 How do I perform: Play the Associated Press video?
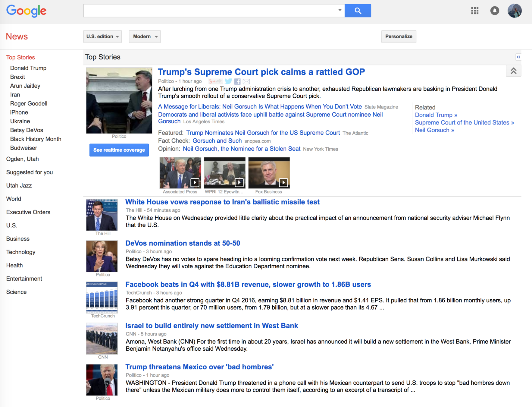click(x=180, y=173)
